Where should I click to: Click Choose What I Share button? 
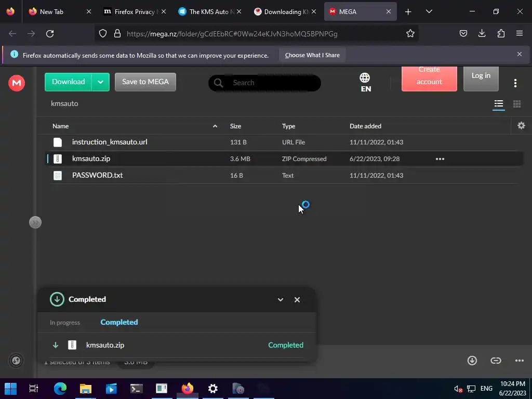[x=312, y=55]
